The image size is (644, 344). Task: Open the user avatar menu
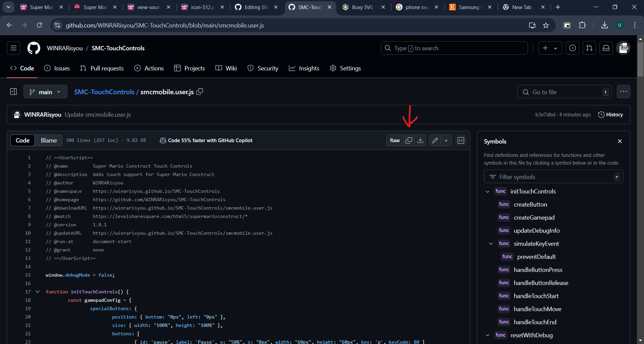coord(624,48)
